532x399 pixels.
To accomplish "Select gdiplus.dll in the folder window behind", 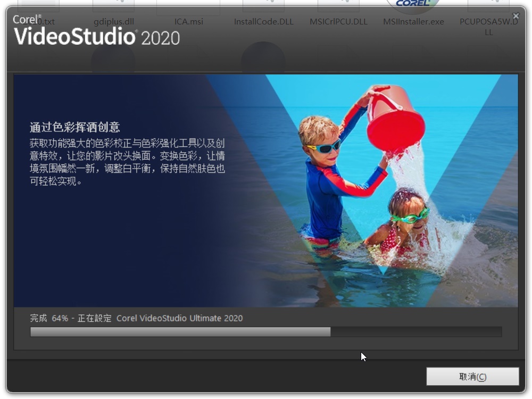I will (114, 22).
